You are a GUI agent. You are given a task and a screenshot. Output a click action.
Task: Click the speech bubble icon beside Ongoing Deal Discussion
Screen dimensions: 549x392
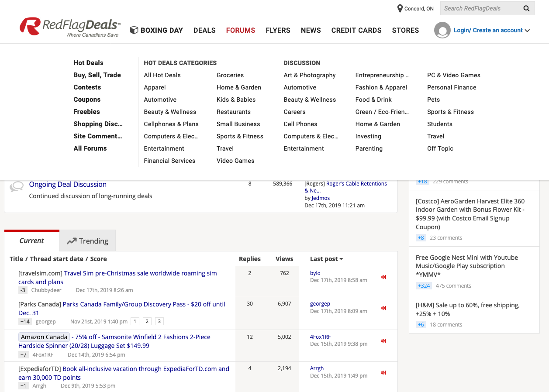(17, 186)
